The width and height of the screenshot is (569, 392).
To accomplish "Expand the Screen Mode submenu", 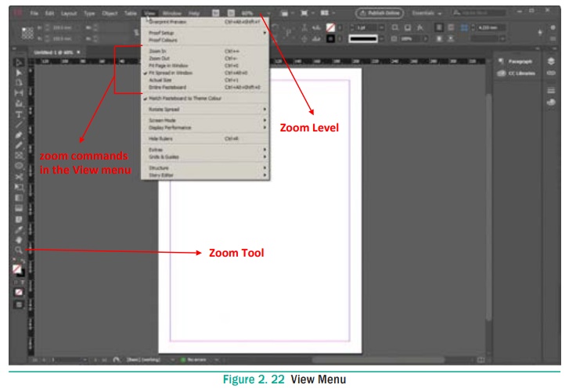I will 205,120.
